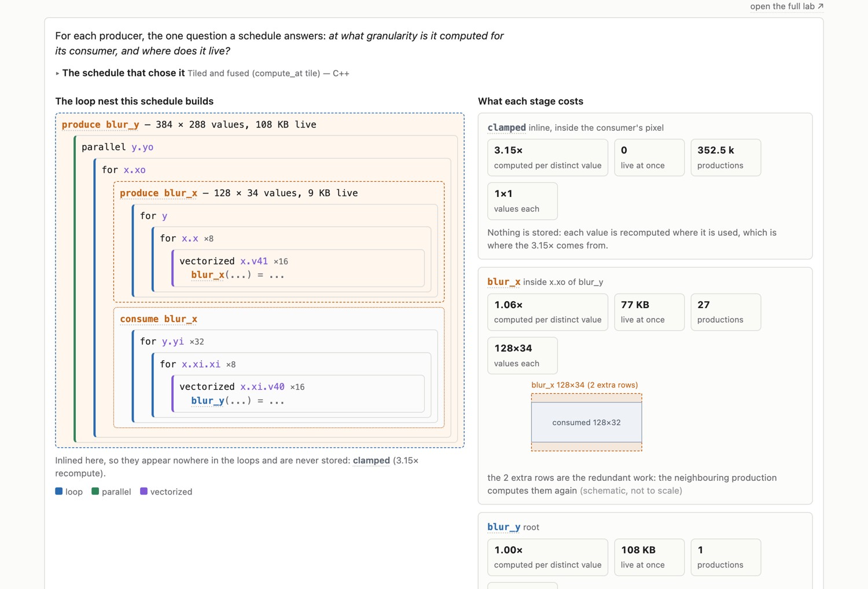Click 'vectorized x.xi.v40 ×16' line
The height and width of the screenshot is (589, 868).
coord(242,387)
